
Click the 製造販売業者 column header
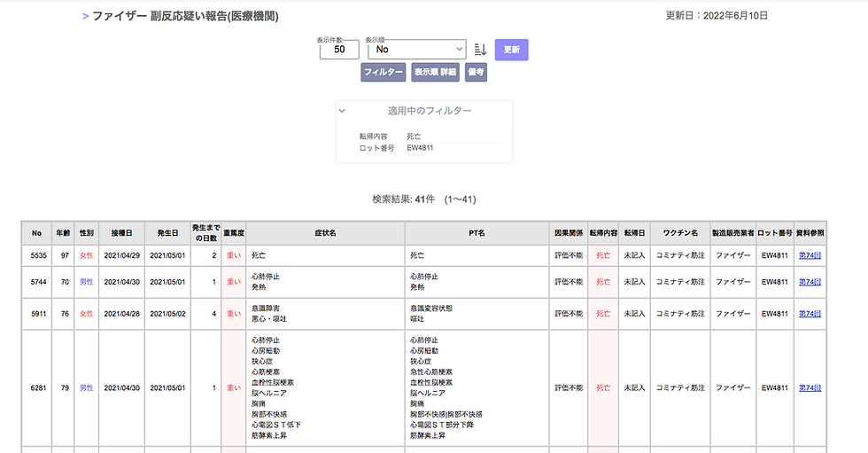pos(733,233)
